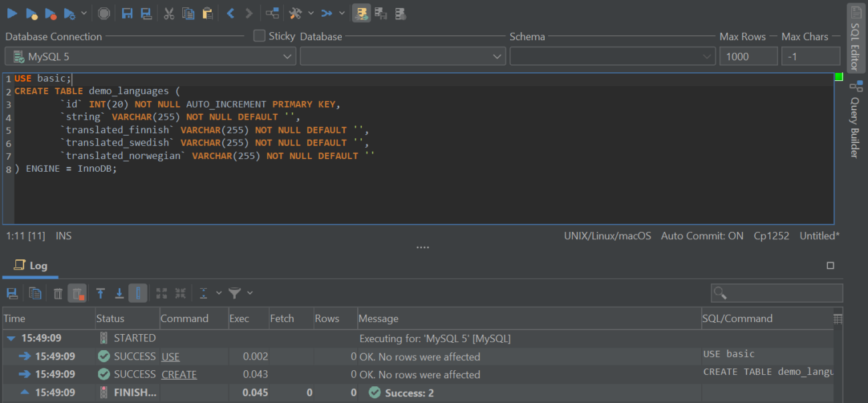The width and height of the screenshot is (868, 403).
Task: Execute the SQL script with the play icon
Action: tap(12, 13)
